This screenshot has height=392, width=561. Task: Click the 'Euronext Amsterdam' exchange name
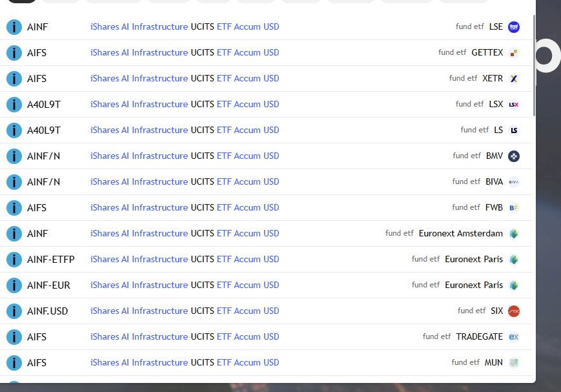(x=461, y=234)
